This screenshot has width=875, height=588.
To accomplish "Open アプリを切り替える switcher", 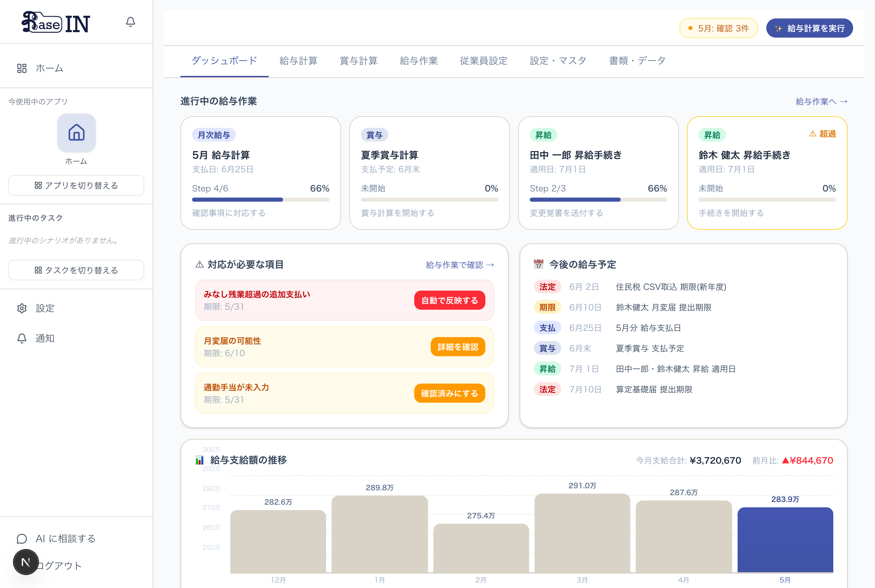I will [x=76, y=185].
